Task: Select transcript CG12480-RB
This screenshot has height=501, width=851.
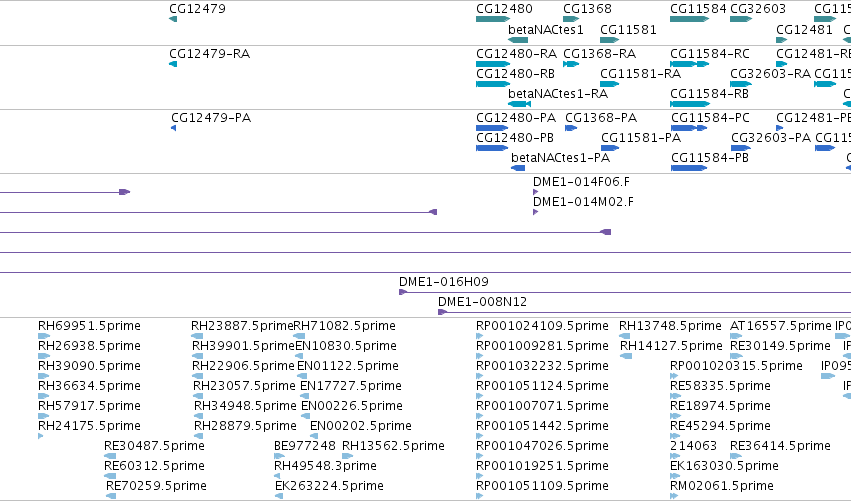Action: [x=515, y=74]
